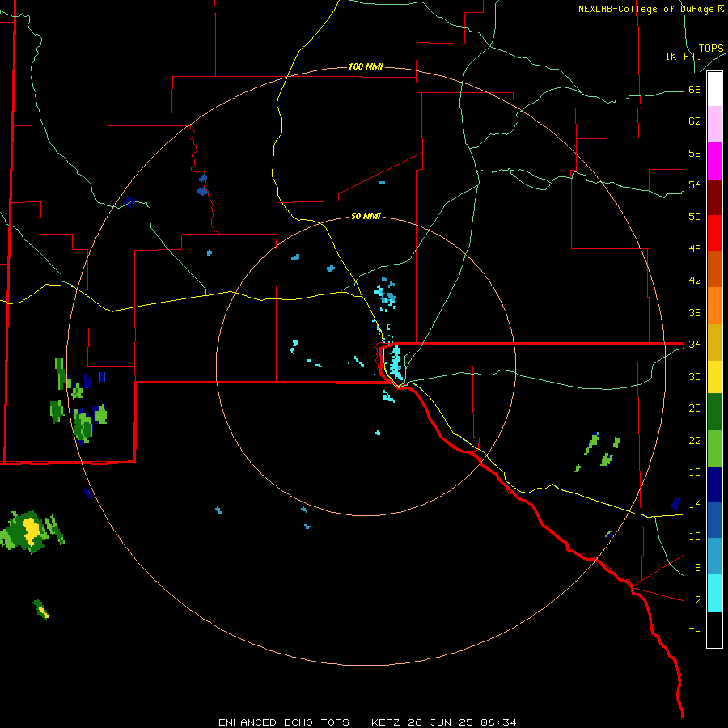
Task: Click the white swatch in the tops legend
Action: (x=714, y=89)
